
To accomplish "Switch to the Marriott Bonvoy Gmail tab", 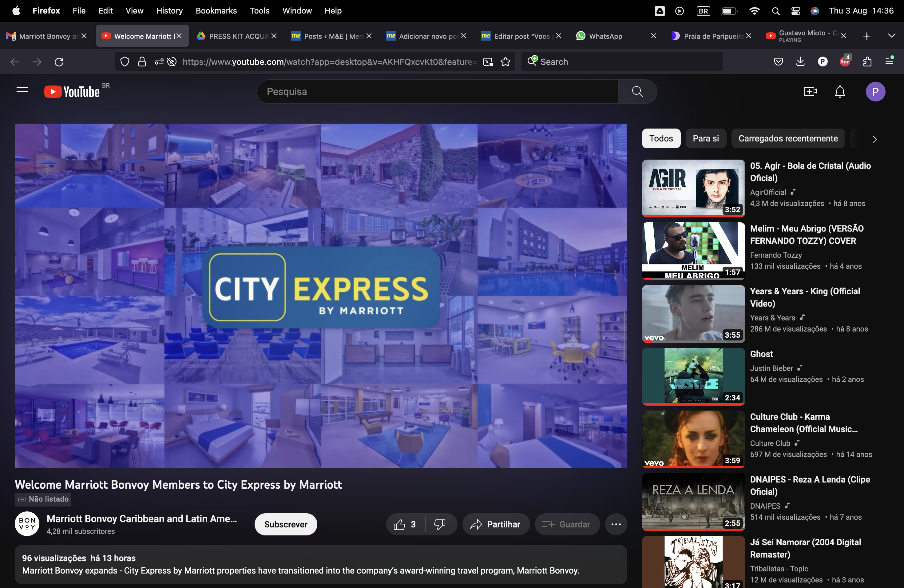I will (x=46, y=36).
